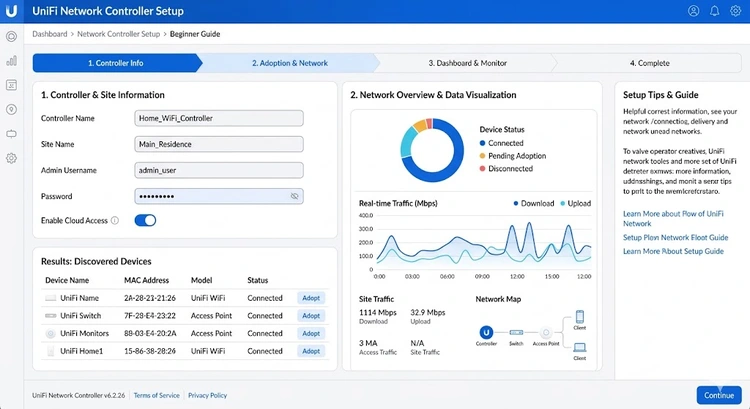This screenshot has height=409, width=750.
Task: Go to step 4. Complete
Action: click(650, 63)
